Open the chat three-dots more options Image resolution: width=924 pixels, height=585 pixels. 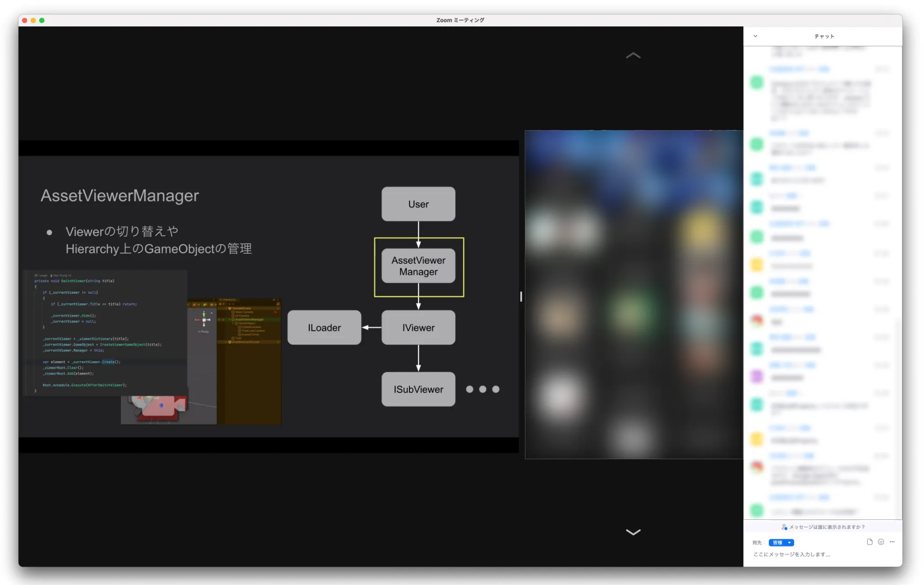892,542
